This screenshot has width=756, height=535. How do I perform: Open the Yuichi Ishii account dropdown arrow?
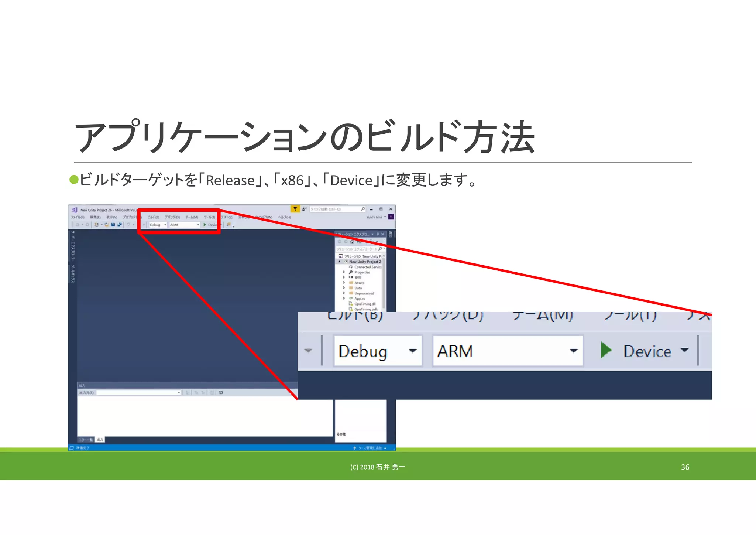click(385, 217)
